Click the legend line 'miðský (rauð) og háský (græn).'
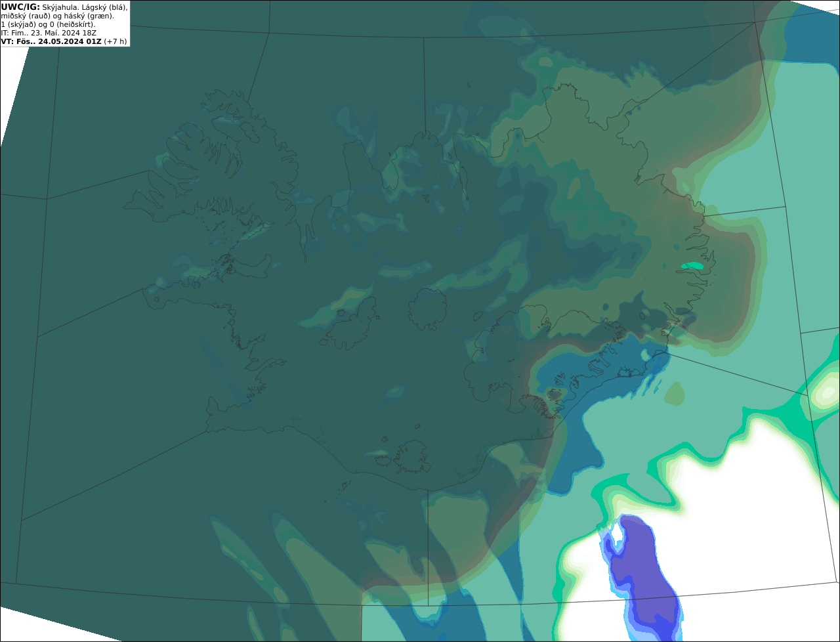840x642 pixels. click(58, 16)
